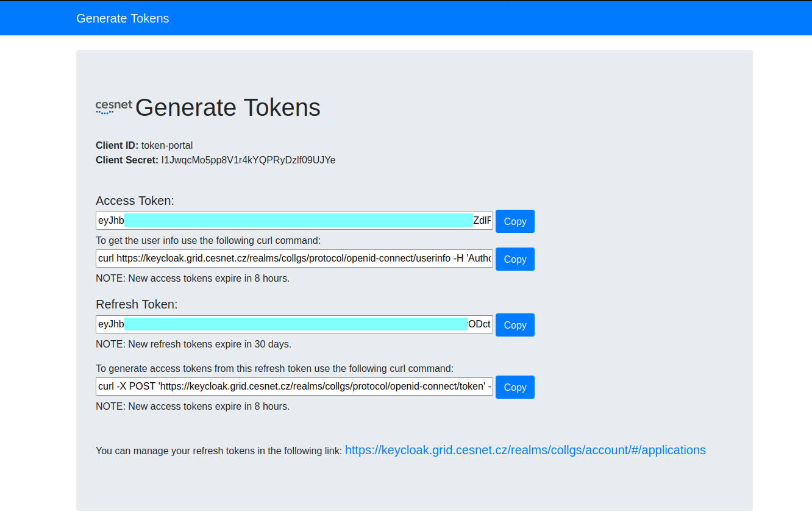Click the Generate Tokens navbar title
This screenshot has width=812, height=517.
point(122,18)
